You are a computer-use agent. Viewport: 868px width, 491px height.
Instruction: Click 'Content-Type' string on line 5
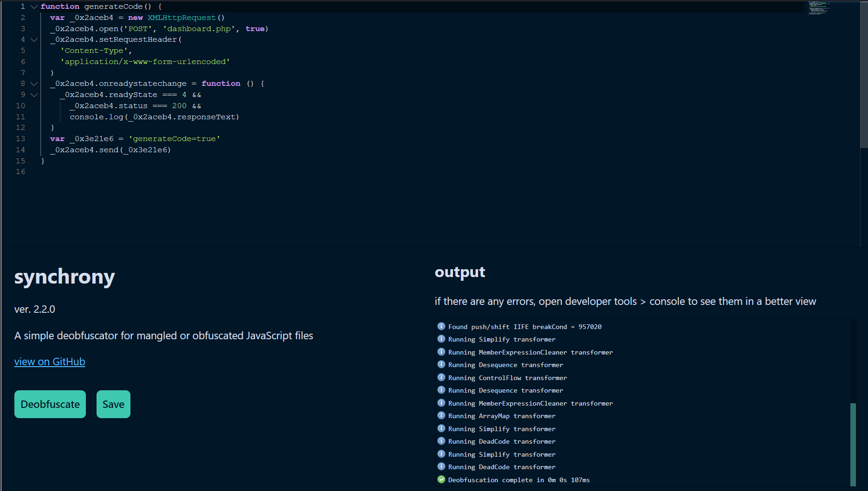point(94,51)
